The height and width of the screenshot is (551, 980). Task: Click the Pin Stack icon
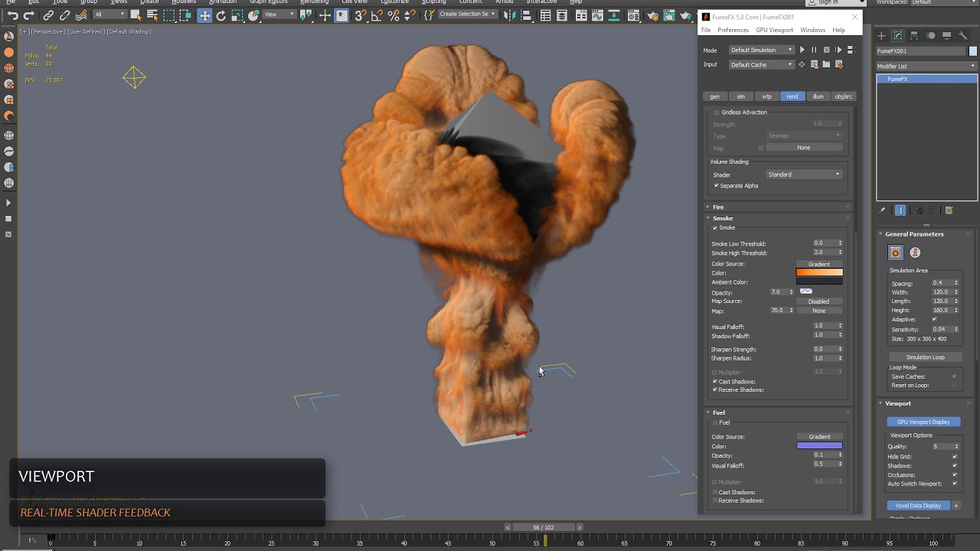pyautogui.click(x=882, y=210)
